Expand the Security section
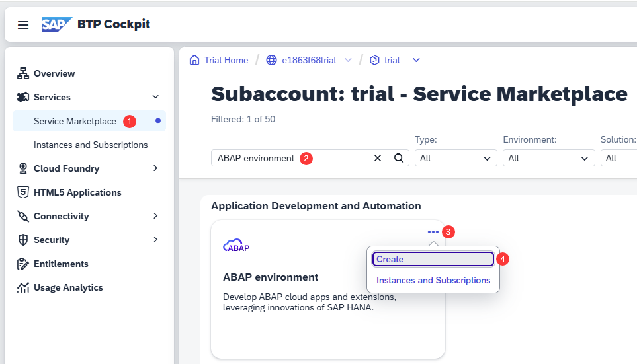Image resolution: width=637 pixels, height=364 pixels. [x=155, y=240]
